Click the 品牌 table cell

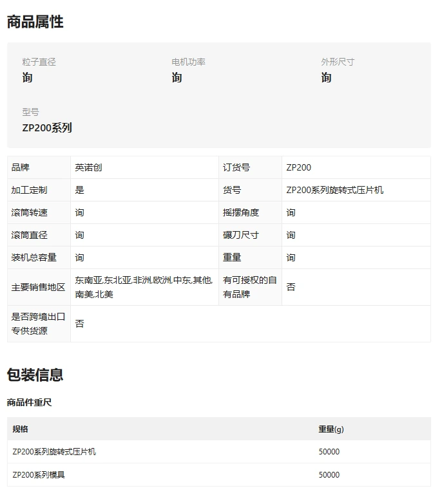coord(39,167)
